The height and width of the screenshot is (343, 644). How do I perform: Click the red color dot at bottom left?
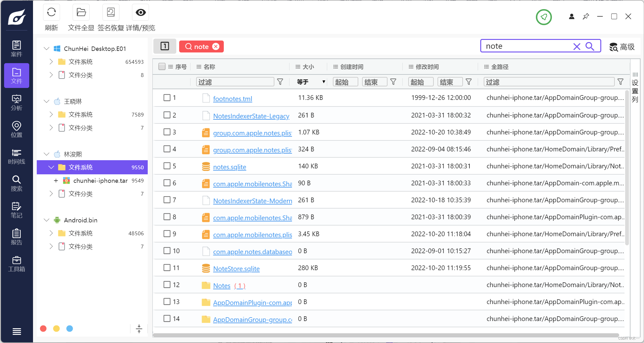pyautogui.click(x=43, y=329)
